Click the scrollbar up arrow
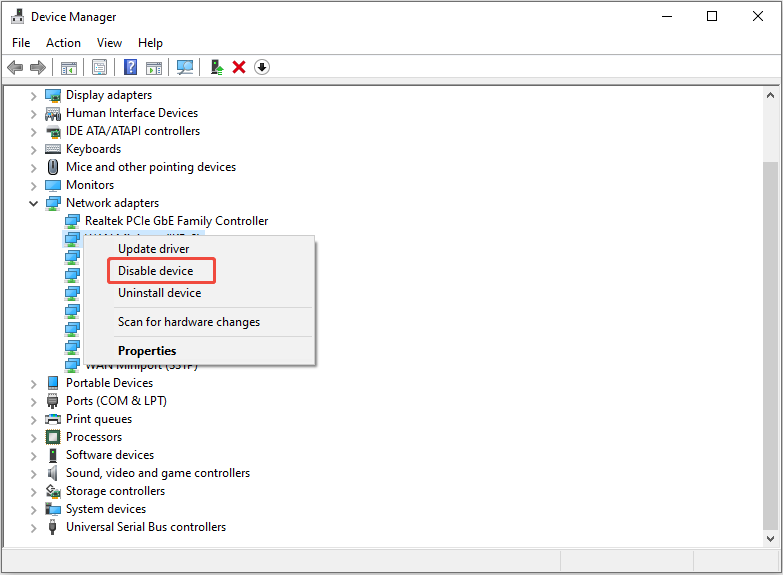The height and width of the screenshot is (575, 783). (771, 95)
